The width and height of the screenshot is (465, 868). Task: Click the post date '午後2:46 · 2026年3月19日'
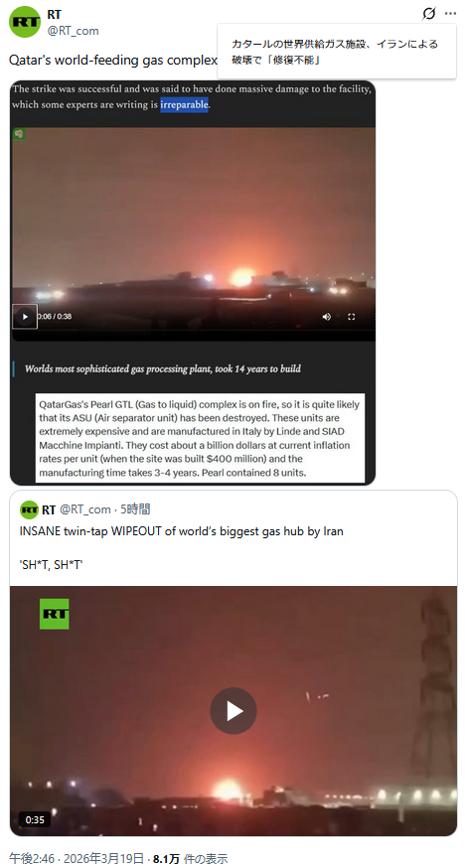click(76, 859)
